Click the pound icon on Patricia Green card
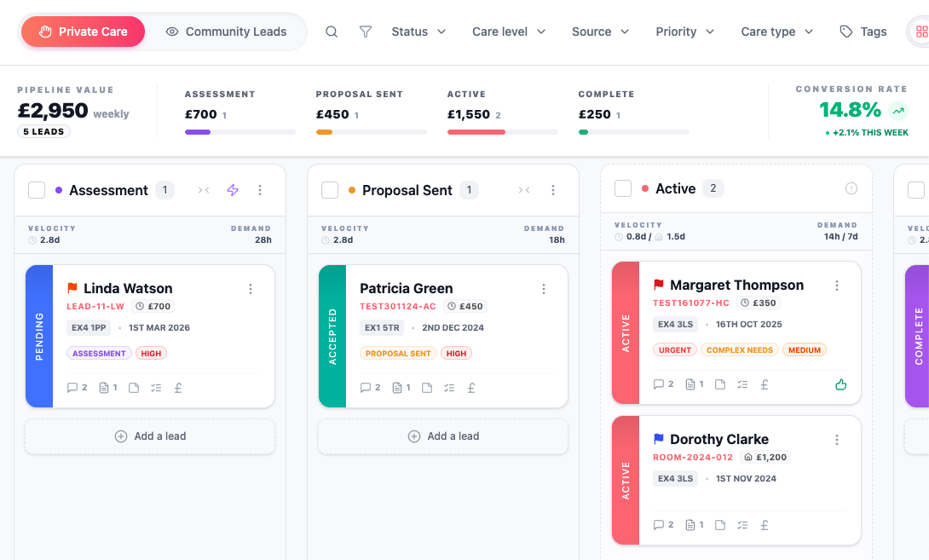Screen dimensions: 929x560 point(471,388)
